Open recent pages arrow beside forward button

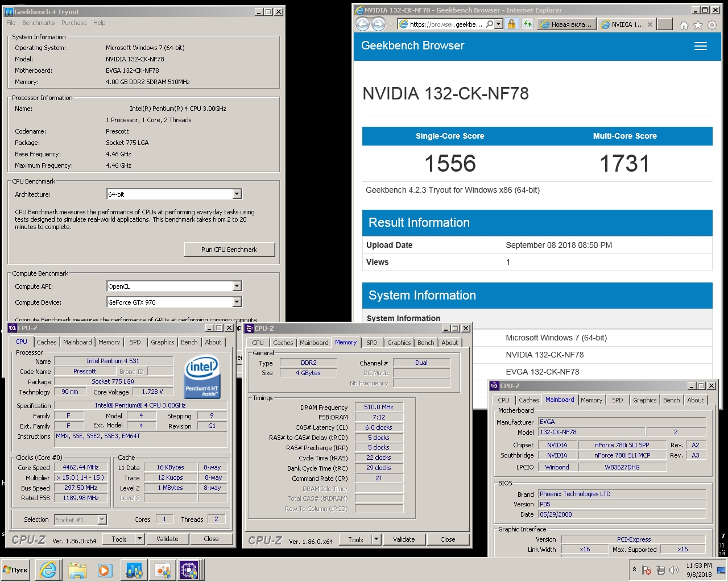point(391,24)
